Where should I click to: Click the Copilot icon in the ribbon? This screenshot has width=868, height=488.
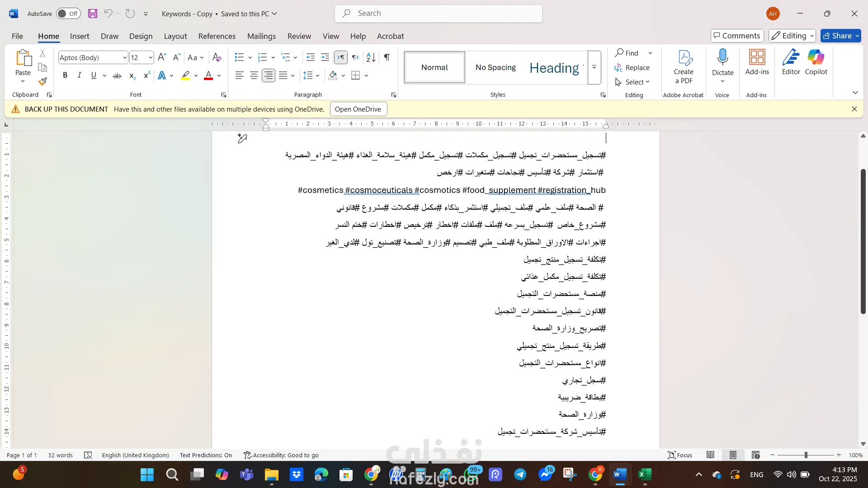816,62
